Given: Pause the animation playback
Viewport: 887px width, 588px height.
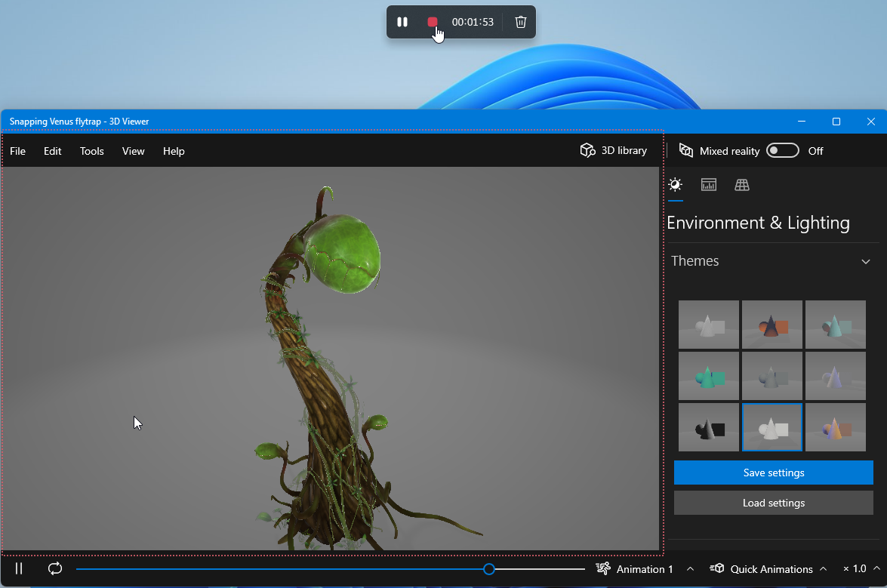Looking at the screenshot, I should pyautogui.click(x=20, y=569).
